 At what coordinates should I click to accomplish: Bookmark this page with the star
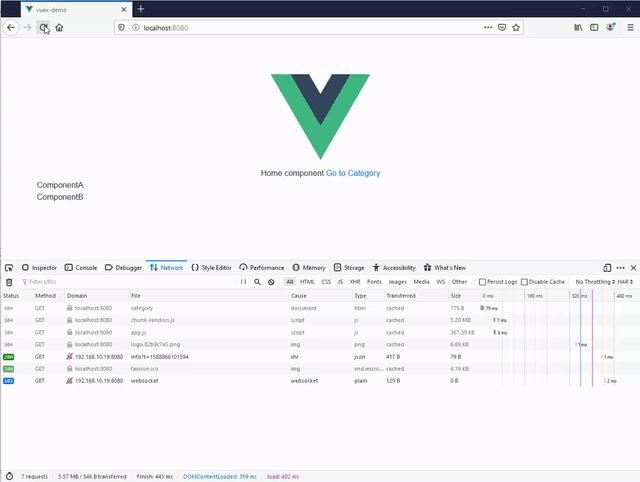coord(516,28)
